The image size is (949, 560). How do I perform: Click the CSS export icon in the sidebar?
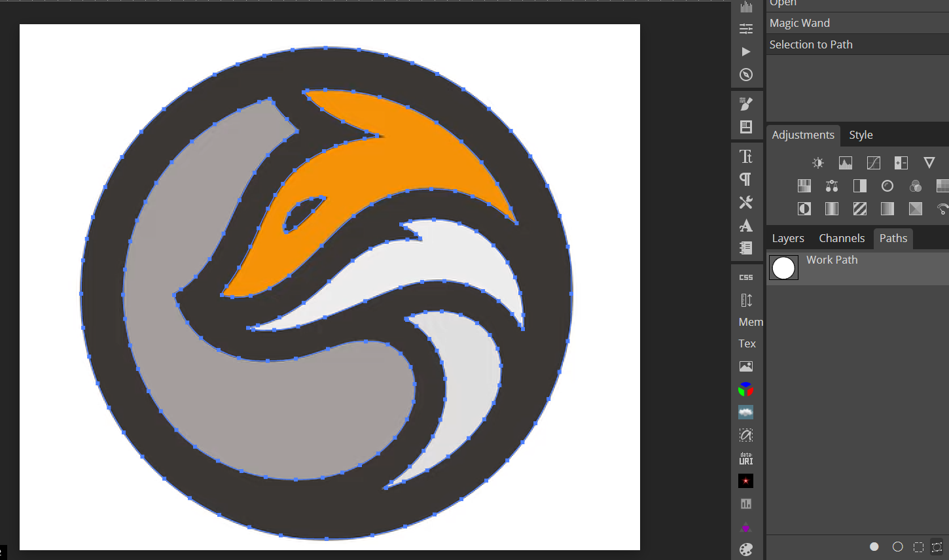tap(746, 277)
